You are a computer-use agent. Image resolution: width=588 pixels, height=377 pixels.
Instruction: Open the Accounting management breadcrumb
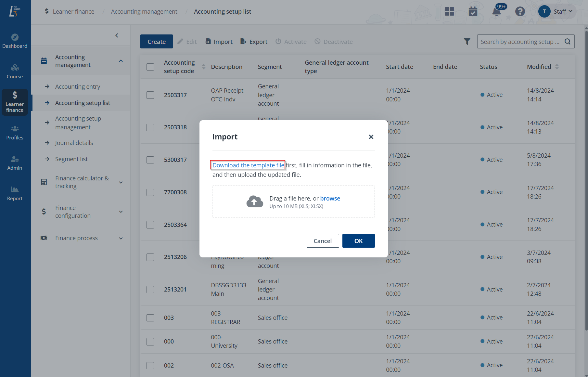pos(144,11)
